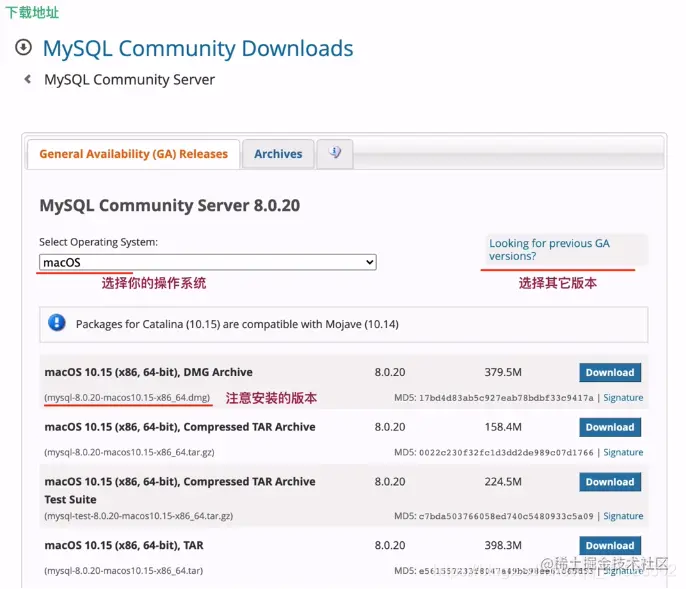
Task: Click MySQL Community Server breadcrumb text
Action: pyautogui.click(x=130, y=80)
